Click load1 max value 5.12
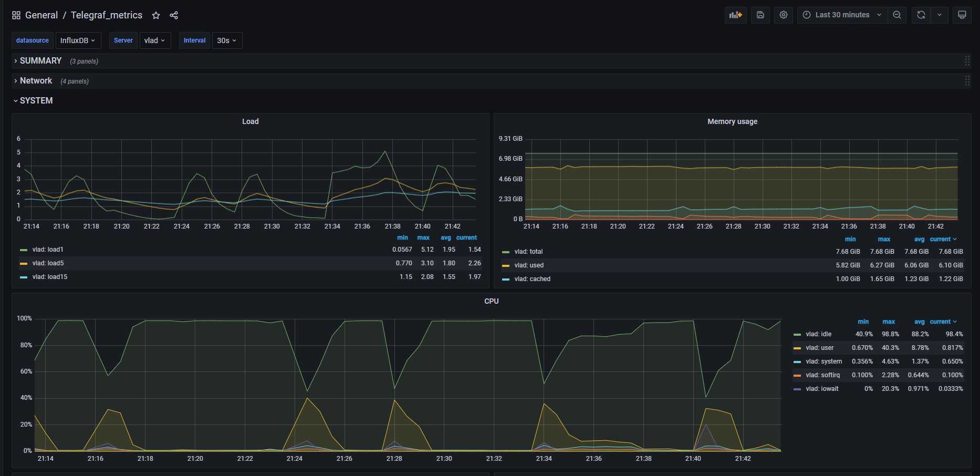The width and height of the screenshot is (980, 476). tap(428, 250)
